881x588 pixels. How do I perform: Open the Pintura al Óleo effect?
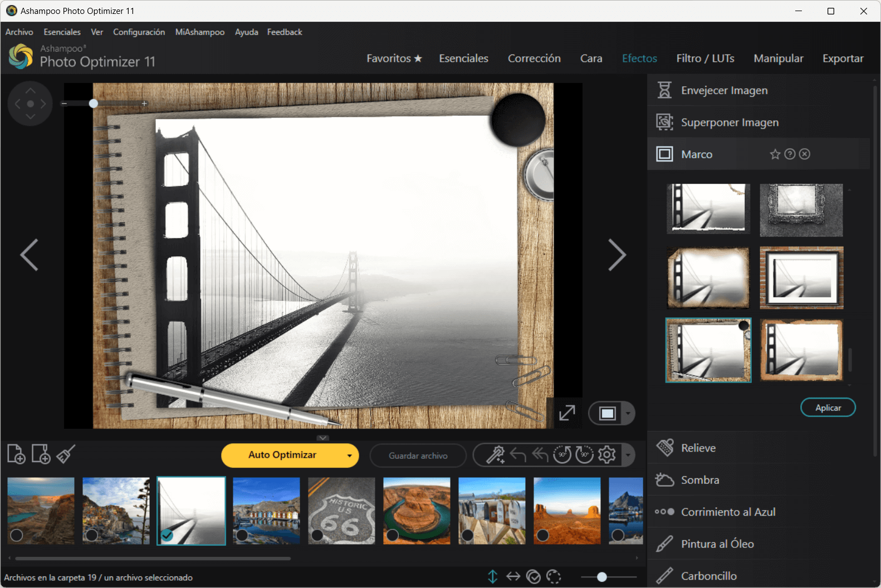point(717,544)
